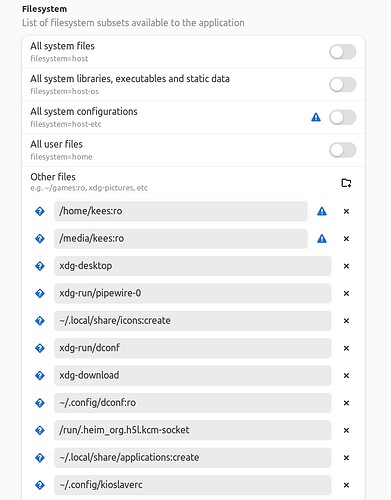Remove the ~/.config/dconf:ro entry
Viewport: 391px width, 500px height.
[346, 403]
